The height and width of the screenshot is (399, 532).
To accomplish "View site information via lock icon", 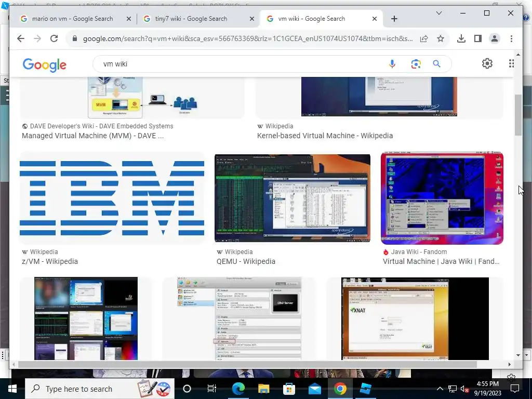I will [x=75, y=38].
